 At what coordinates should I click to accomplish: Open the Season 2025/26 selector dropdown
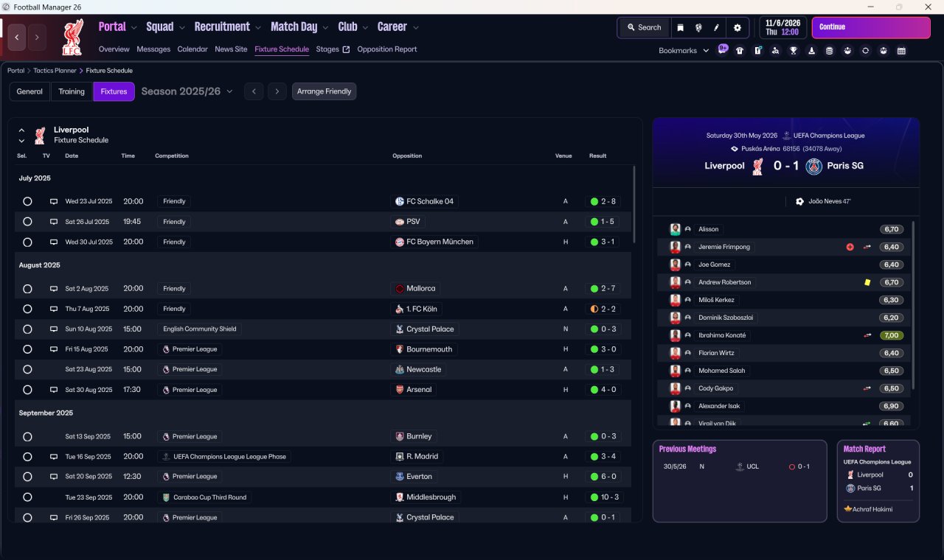pos(187,91)
